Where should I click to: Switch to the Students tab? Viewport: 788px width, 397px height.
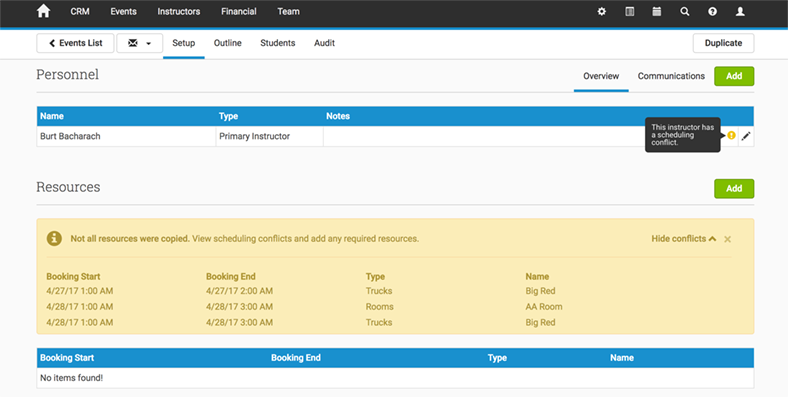click(277, 43)
